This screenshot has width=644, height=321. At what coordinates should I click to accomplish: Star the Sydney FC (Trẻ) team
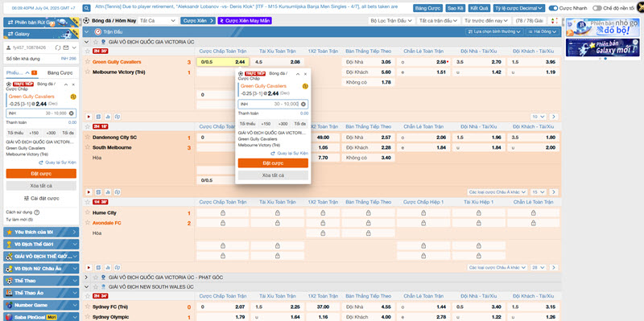pos(87,307)
